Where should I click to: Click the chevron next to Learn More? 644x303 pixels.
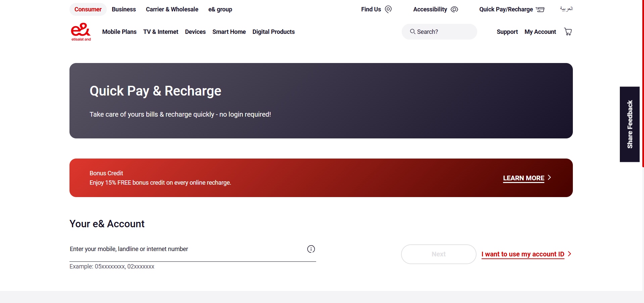tap(549, 177)
